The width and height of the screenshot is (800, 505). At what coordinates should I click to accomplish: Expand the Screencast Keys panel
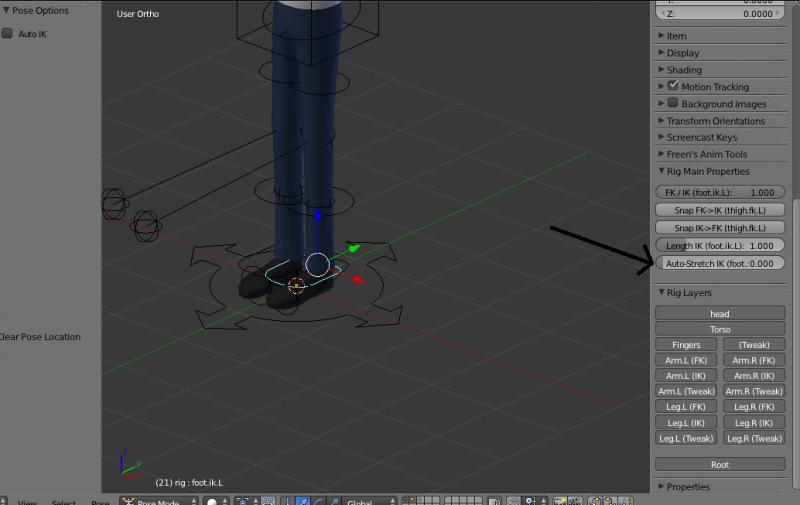[661, 137]
